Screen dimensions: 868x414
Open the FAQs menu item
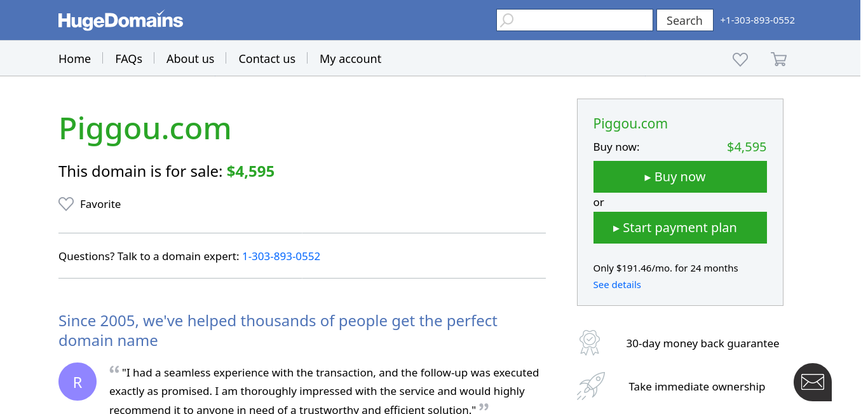(x=128, y=59)
